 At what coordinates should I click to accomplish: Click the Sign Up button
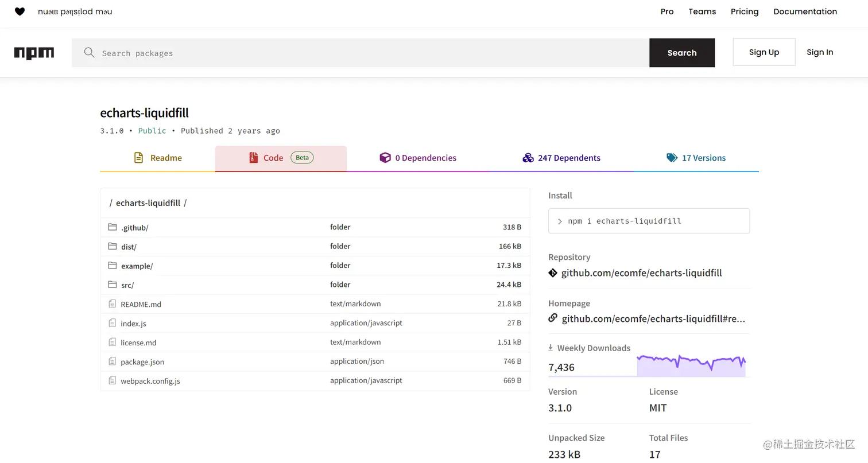[764, 52]
